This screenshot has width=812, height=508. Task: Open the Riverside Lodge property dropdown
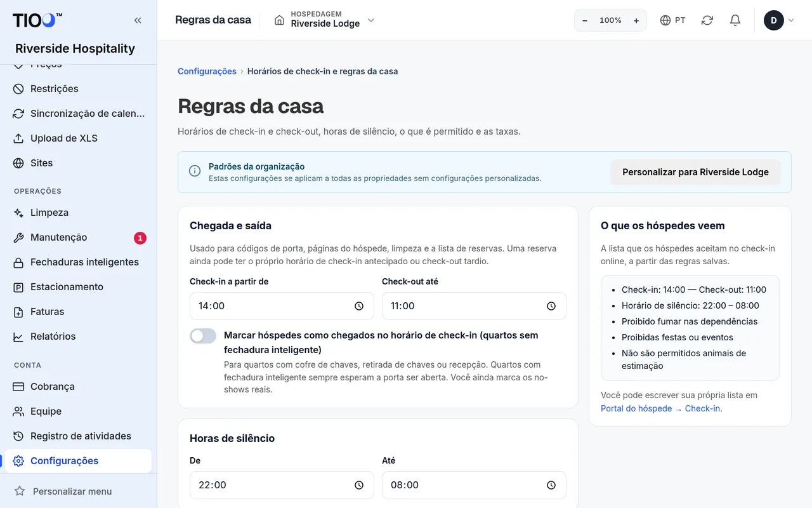tap(324, 20)
